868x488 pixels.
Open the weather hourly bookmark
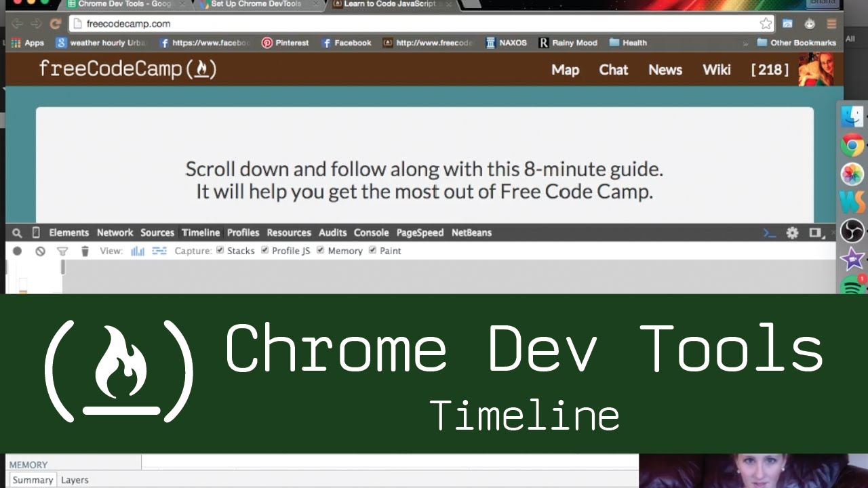tap(102, 43)
